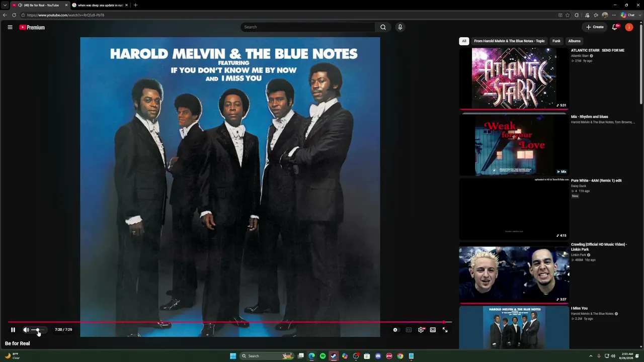Expand the chevron next to Chat
This screenshot has width=644, height=362.
(x=639, y=15)
